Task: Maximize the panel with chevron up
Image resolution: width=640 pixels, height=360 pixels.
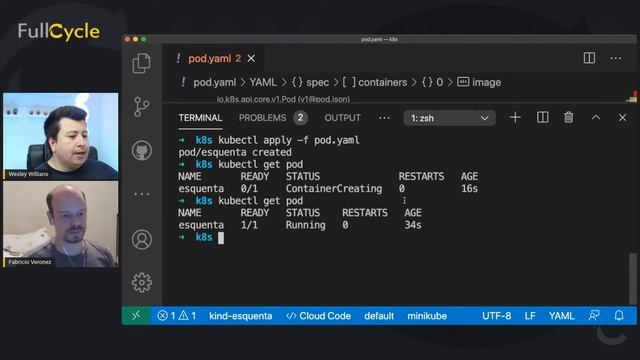Action: coord(596,118)
